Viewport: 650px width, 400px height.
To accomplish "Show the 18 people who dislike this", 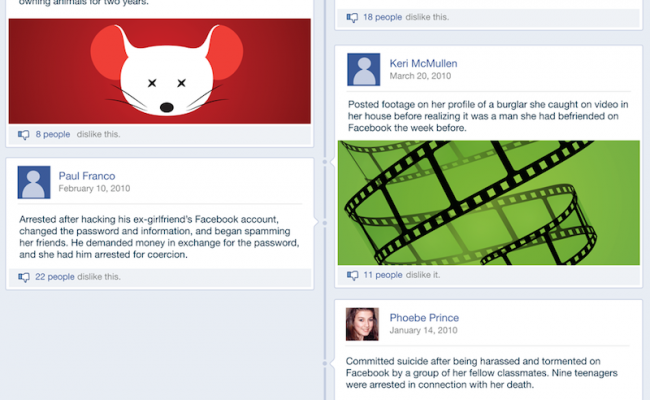I will click(383, 17).
